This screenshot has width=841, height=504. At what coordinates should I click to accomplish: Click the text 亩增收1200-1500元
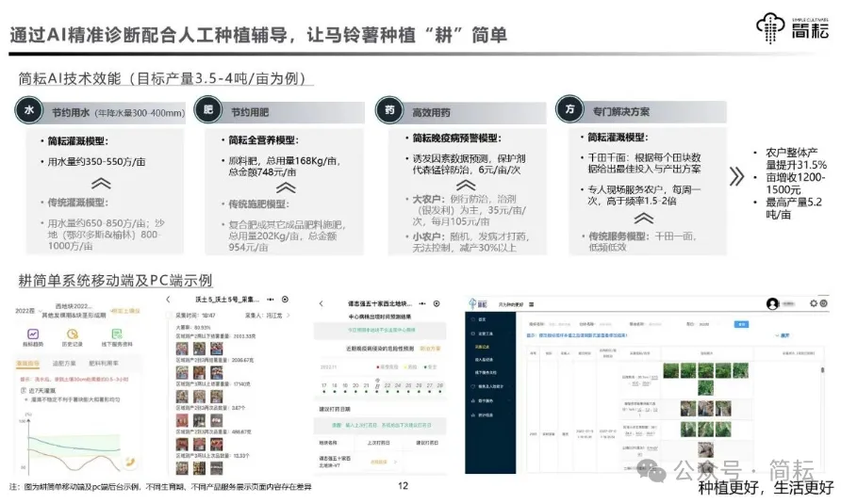(x=796, y=184)
